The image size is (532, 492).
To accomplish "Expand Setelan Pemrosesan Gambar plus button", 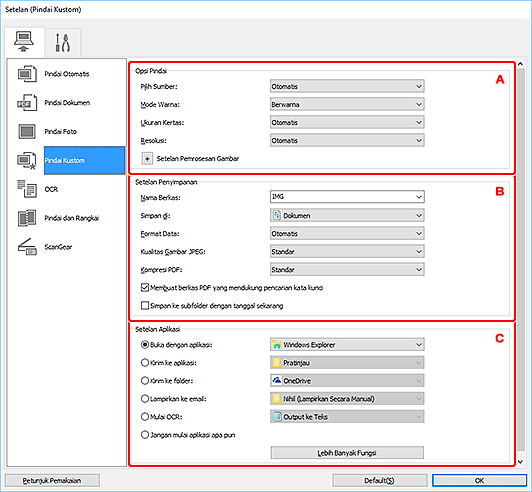I will [x=147, y=158].
